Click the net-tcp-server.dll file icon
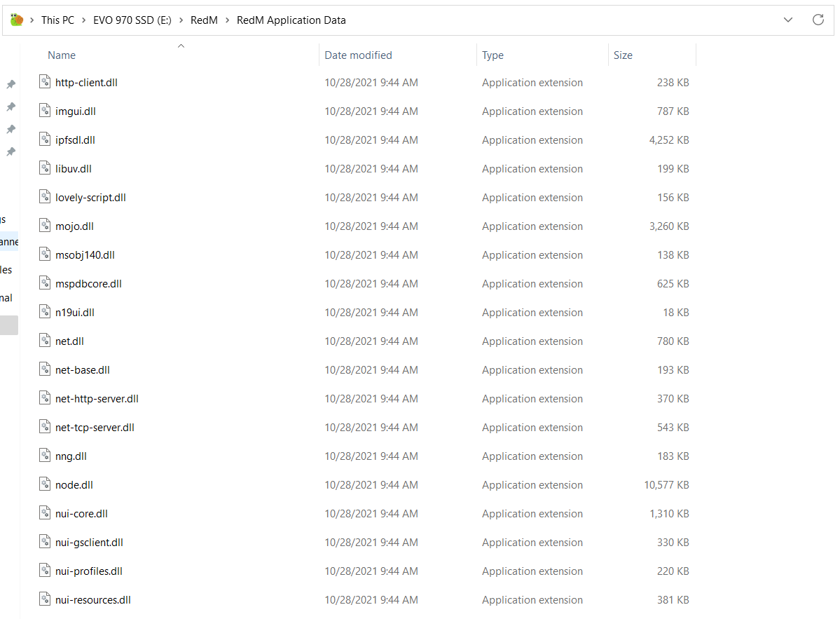The height and width of the screenshot is (619, 840). 45,427
